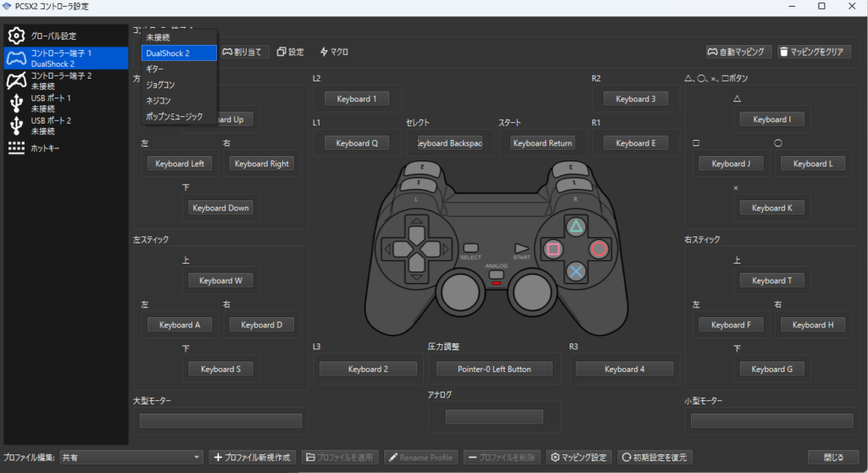The width and height of the screenshot is (868, 473).
Task: Click left stick up binding Keyboard W
Action: click(220, 281)
